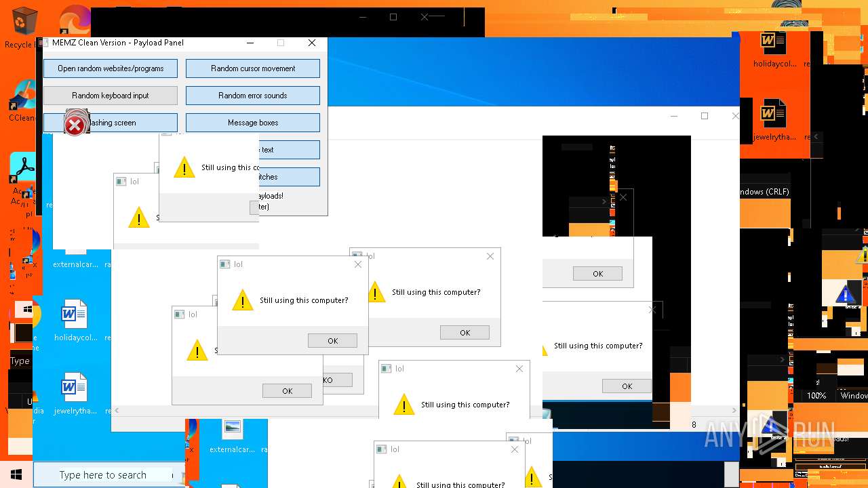The image size is (868, 488).
Task: Open the Windows Start menu
Action: (x=16, y=475)
